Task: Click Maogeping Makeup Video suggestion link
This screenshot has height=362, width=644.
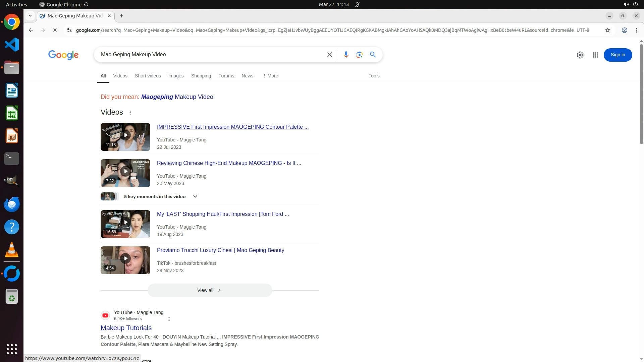Action: pyautogui.click(x=177, y=97)
